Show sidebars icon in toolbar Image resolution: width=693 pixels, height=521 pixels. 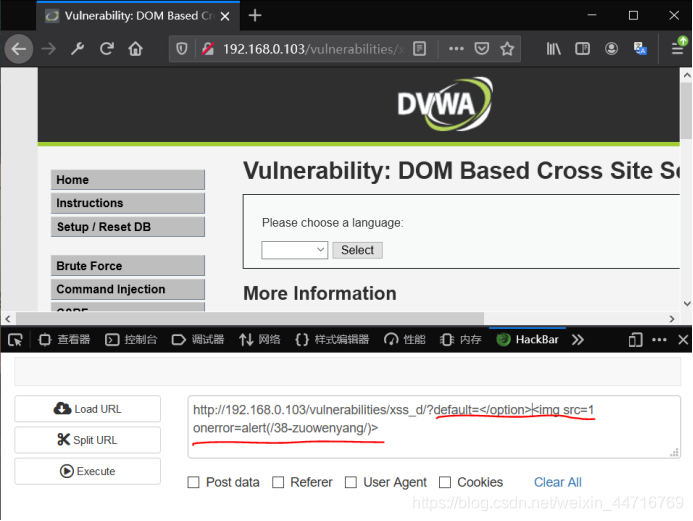point(583,49)
